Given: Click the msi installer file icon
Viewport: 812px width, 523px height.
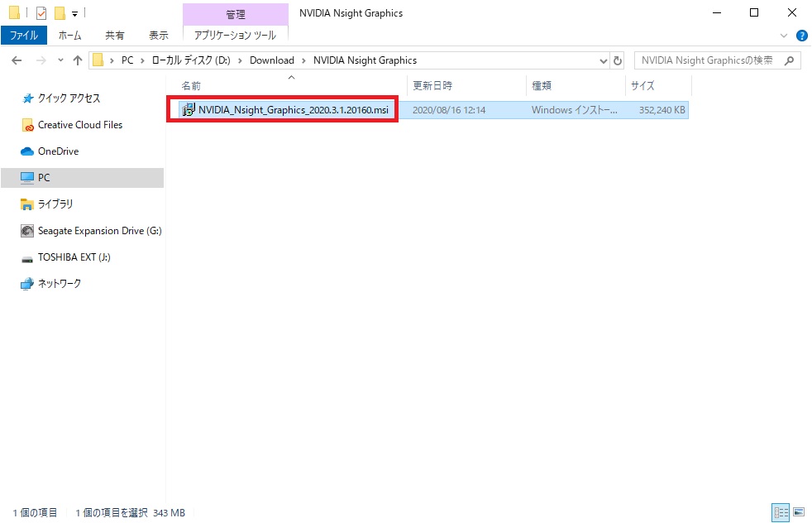Looking at the screenshot, I should pyautogui.click(x=189, y=110).
